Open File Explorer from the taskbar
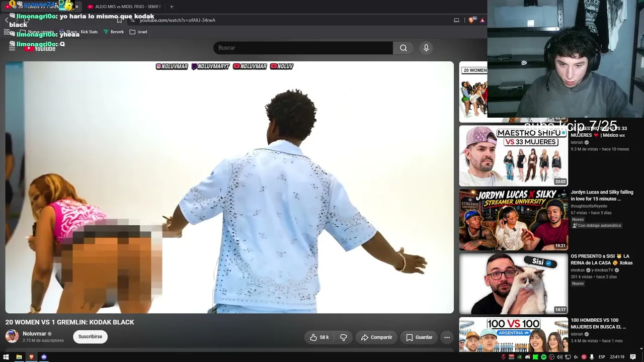The width and height of the screenshot is (644, 362). [19, 357]
